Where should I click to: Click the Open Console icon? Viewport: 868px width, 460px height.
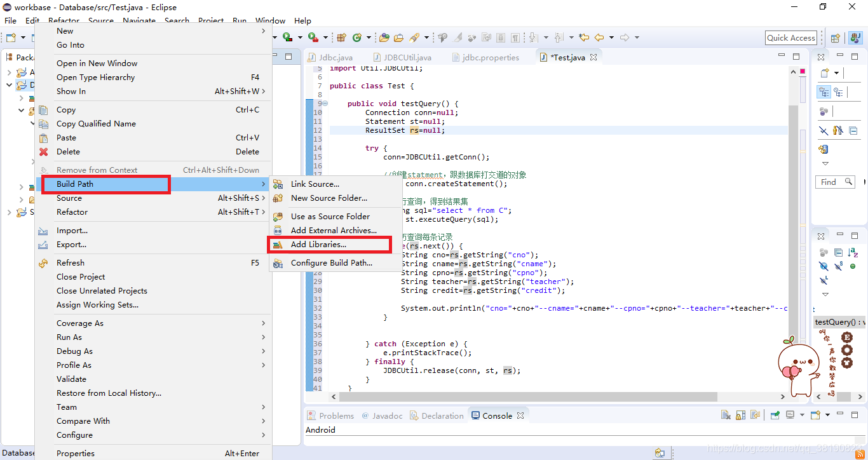pyautogui.click(x=815, y=416)
